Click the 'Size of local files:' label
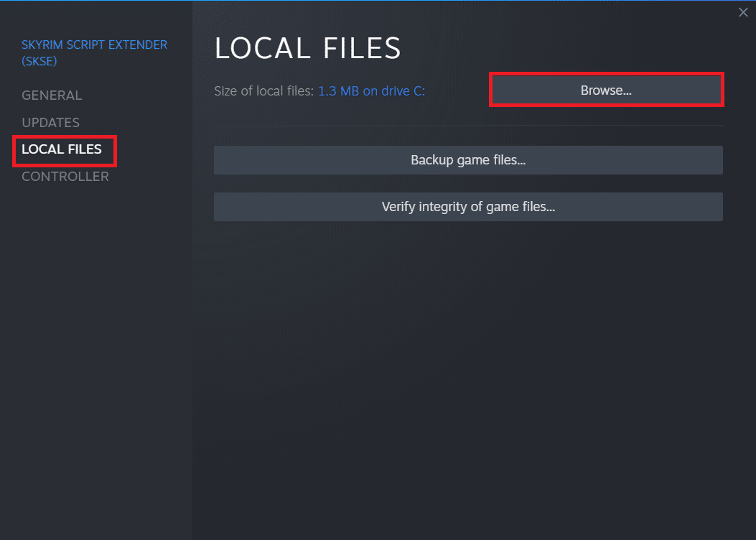 [x=263, y=91]
